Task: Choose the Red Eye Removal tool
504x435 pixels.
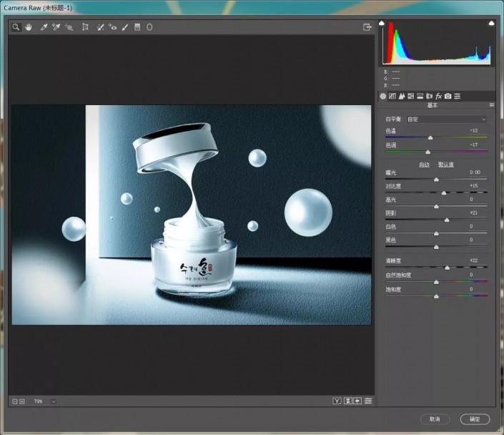Action: click(x=113, y=27)
